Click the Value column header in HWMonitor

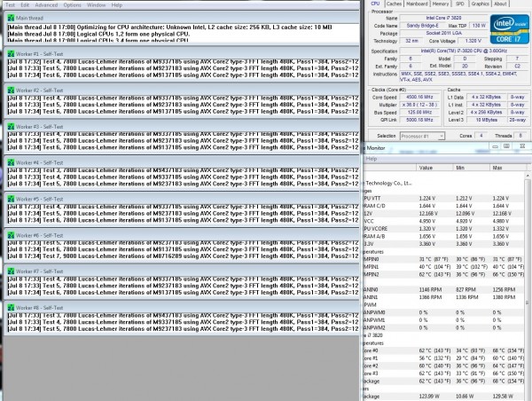point(434,168)
